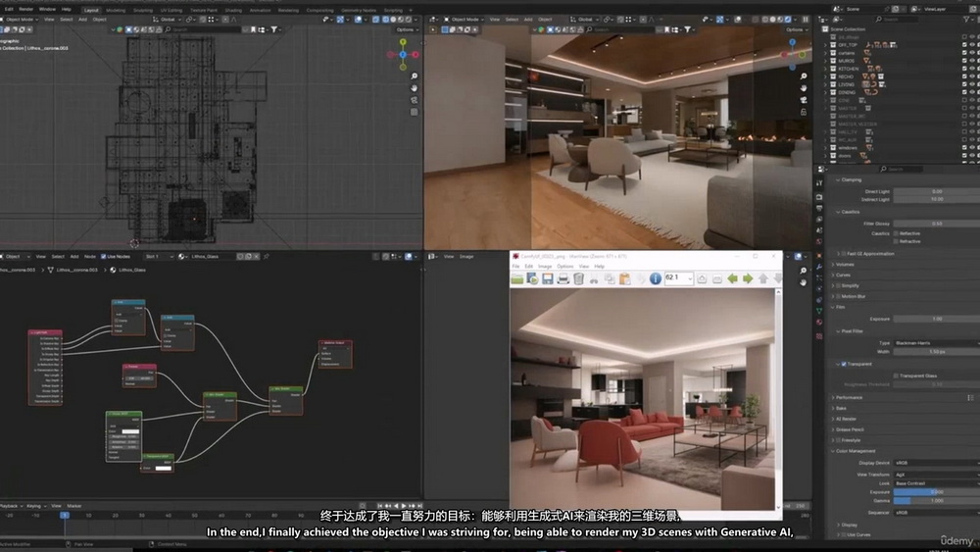The image size is (980, 552).
Task: Click camera view gizmo in wireframe viewport
Action: click(x=414, y=100)
